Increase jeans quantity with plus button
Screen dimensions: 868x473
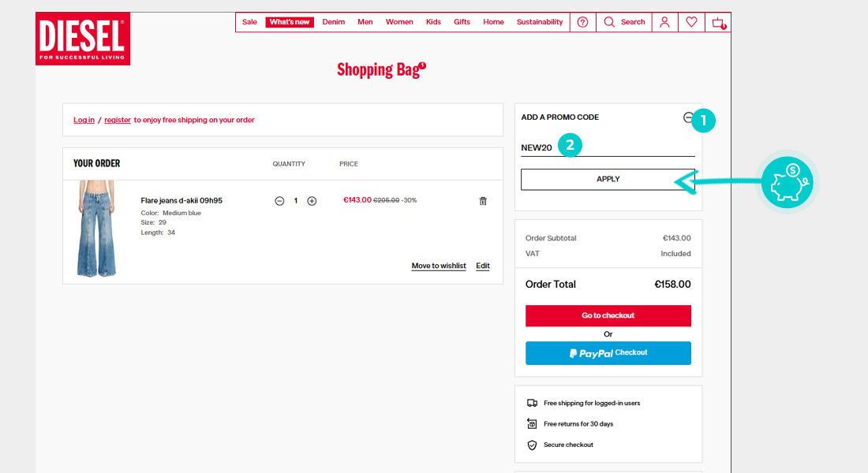pos(312,201)
